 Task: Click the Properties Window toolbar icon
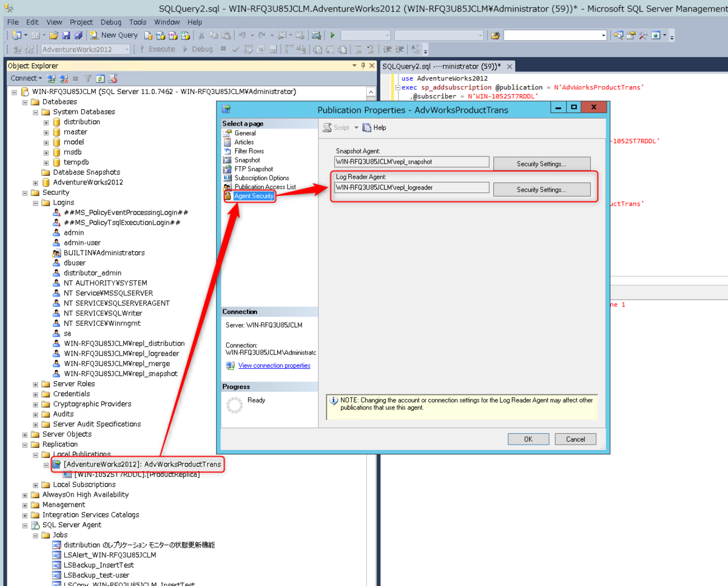tap(632, 35)
